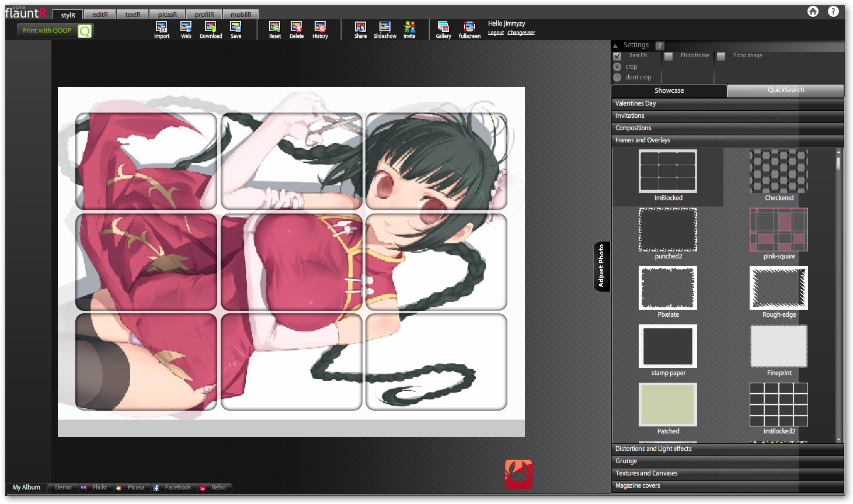Go to home via house icon
The width and height of the screenshot is (853, 504).
[813, 11]
